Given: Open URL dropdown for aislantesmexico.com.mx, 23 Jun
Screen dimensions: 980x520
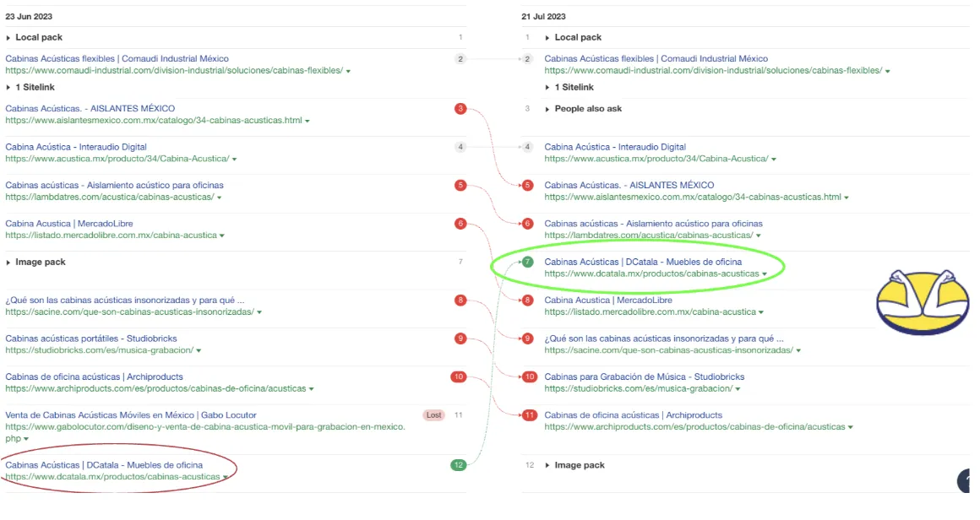Looking at the screenshot, I should point(308,121).
